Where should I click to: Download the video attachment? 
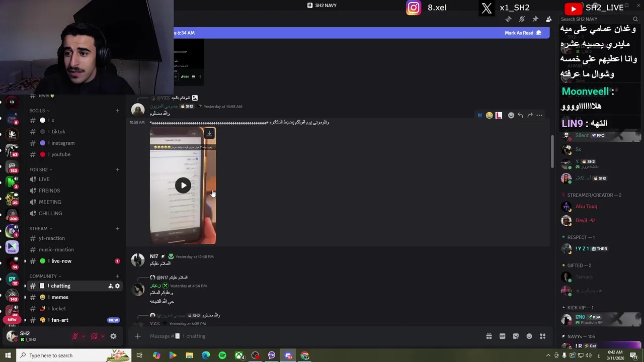(209, 134)
